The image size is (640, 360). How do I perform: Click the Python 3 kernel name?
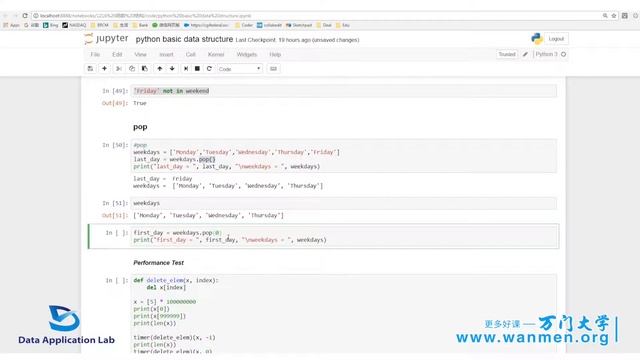point(546,54)
